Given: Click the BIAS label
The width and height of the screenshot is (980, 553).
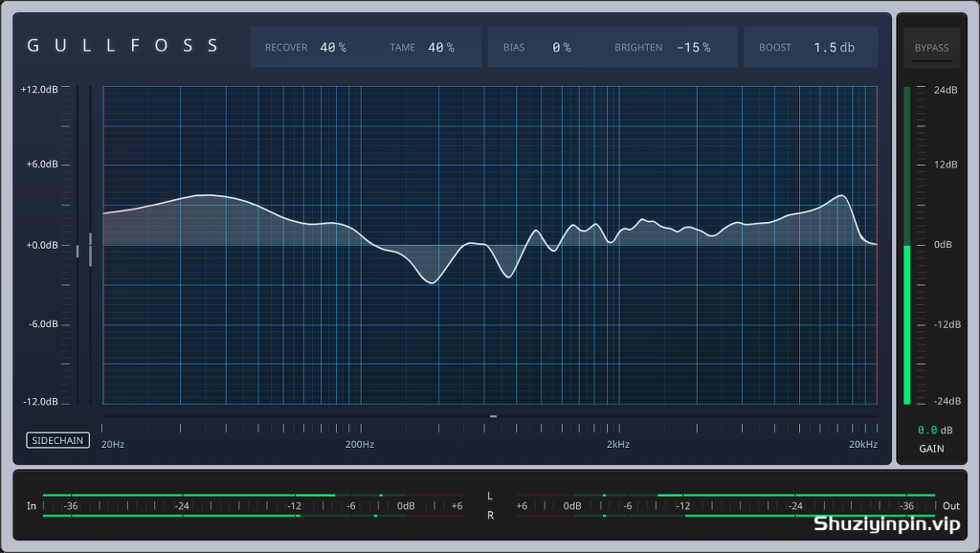Looking at the screenshot, I should click(514, 48).
